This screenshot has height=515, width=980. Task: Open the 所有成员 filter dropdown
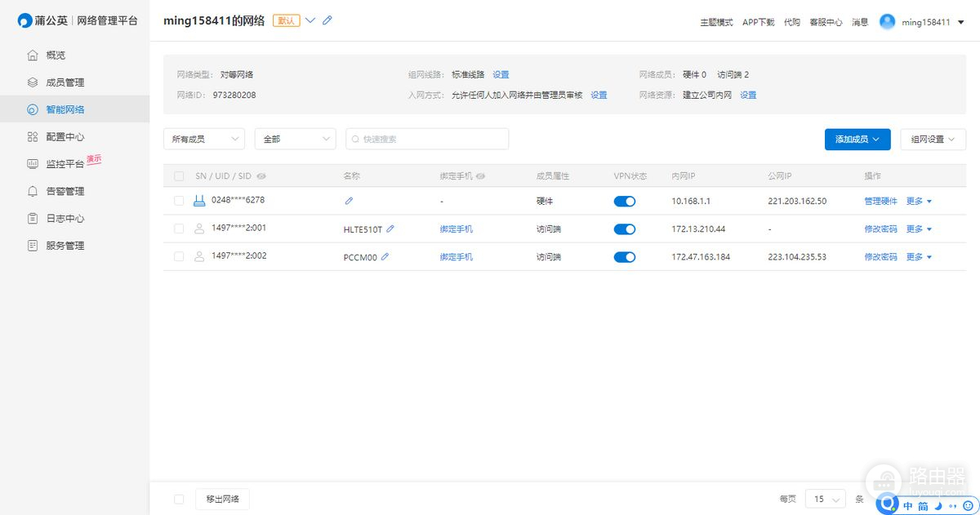(x=204, y=139)
